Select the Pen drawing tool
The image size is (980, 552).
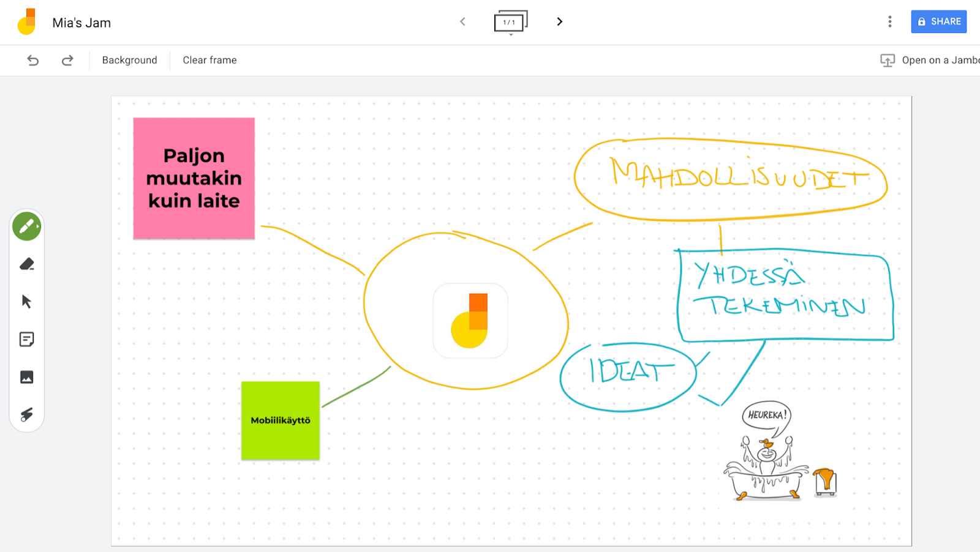pyautogui.click(x=27, y=226)
